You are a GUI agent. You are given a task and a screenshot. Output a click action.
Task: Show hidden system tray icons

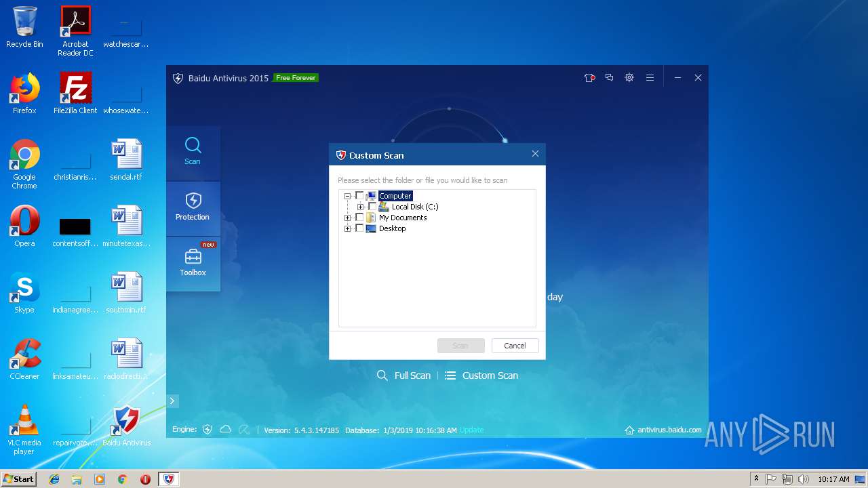756,479
